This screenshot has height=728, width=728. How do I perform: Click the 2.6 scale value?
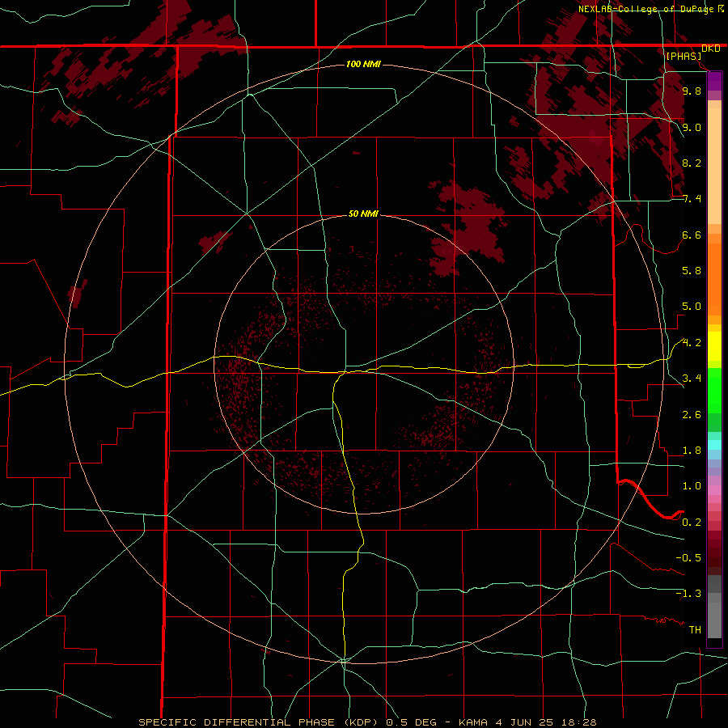(692, 415)
